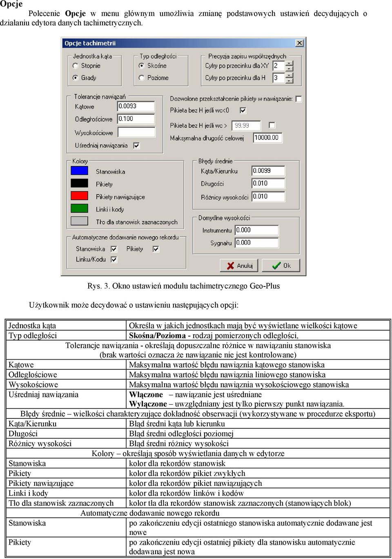Decrease digits after decimal for XY

pyautogui.click(x=290, y=69)
